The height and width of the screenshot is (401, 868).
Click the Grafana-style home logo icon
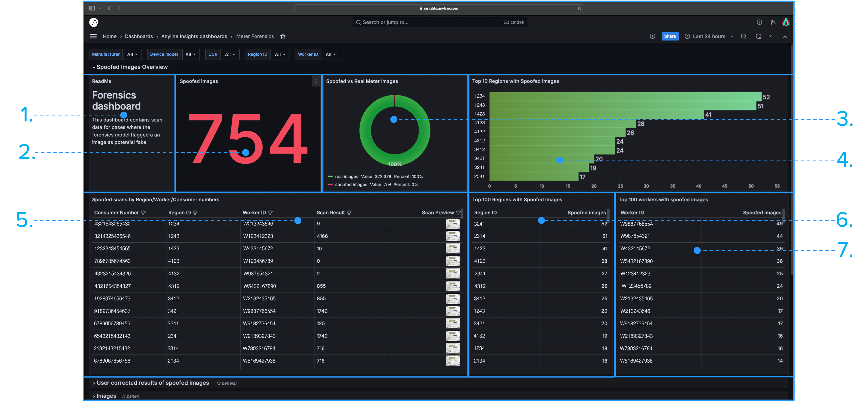click(94, 22)
